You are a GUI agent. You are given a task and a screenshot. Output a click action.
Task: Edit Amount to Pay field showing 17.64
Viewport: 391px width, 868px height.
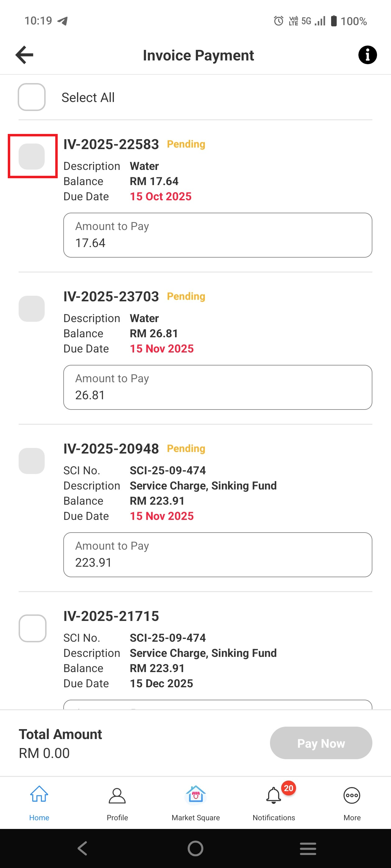[218, 236]
